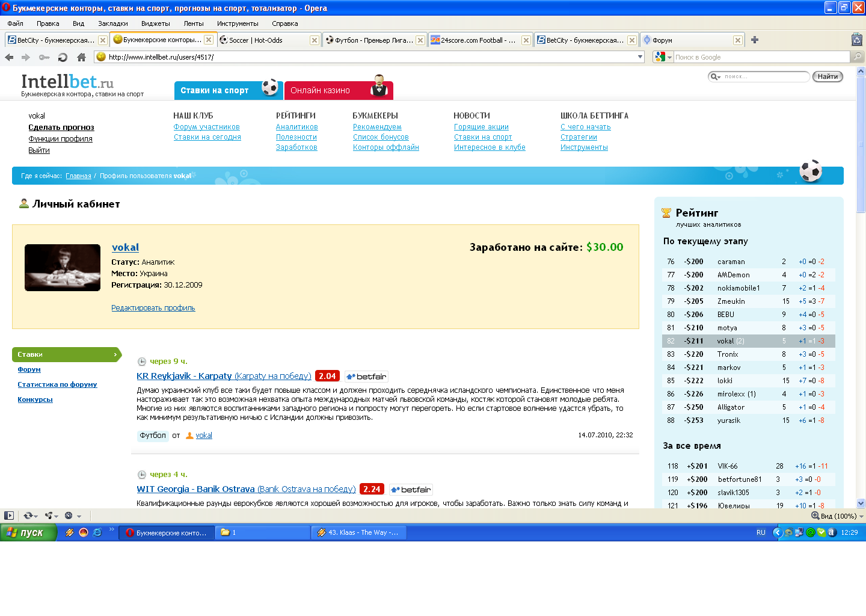Toggle the side panel from the status bar

coord(9,516)
